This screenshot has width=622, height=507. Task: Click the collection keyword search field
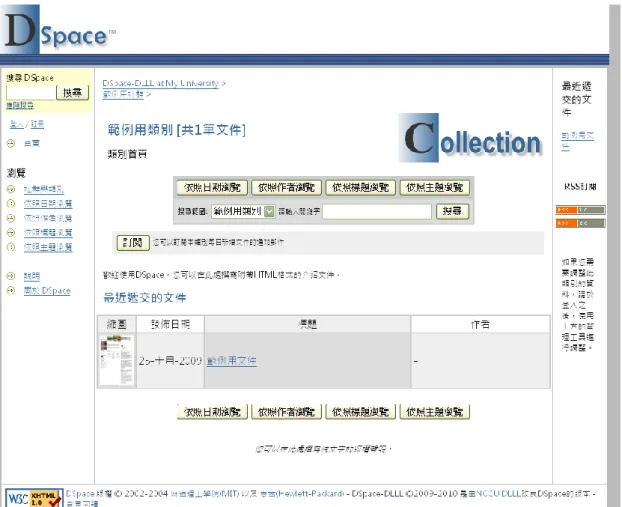(377, 211)
